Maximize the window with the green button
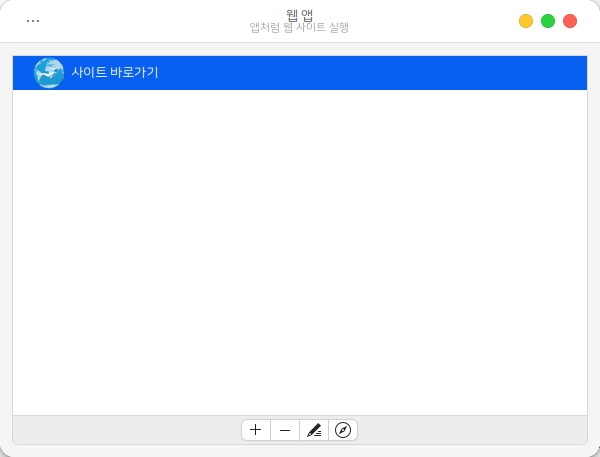The image size is (600, 457). click(548, 21)
